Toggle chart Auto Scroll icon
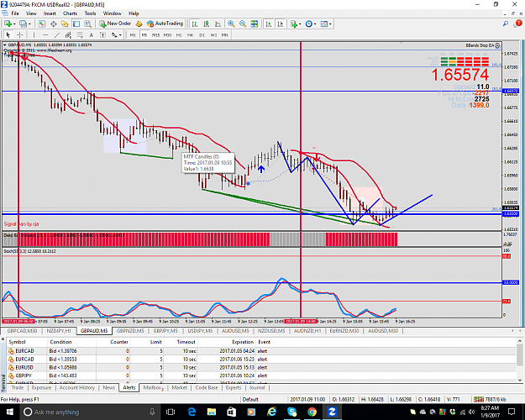The width and height of the screenshot is (525, 420). pos(269,24)
